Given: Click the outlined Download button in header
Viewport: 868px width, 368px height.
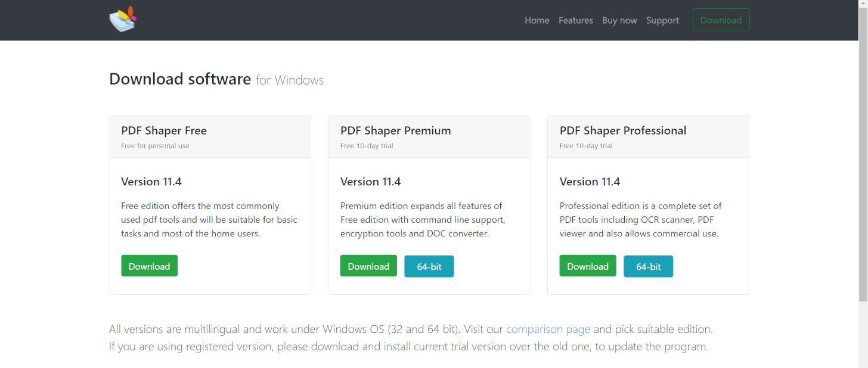Looking at the screenshot, I should coord(721,20).
